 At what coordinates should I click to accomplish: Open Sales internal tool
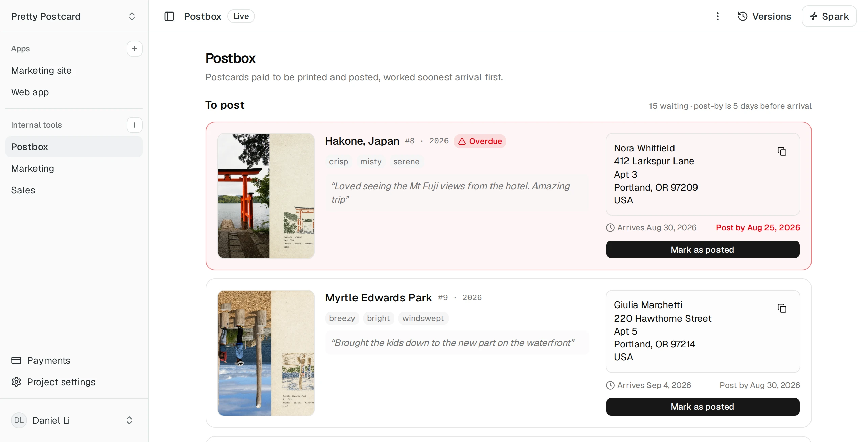coord(74,190)
